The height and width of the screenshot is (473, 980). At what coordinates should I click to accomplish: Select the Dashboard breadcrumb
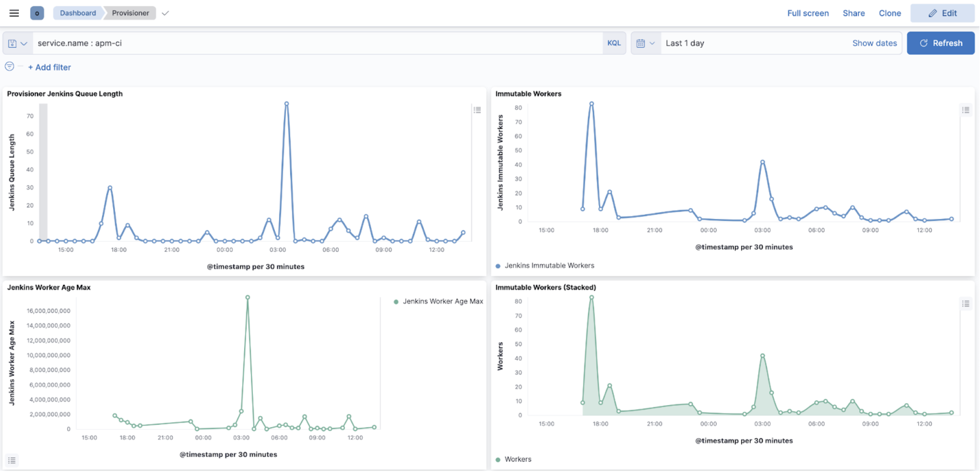tap(77, 13)
